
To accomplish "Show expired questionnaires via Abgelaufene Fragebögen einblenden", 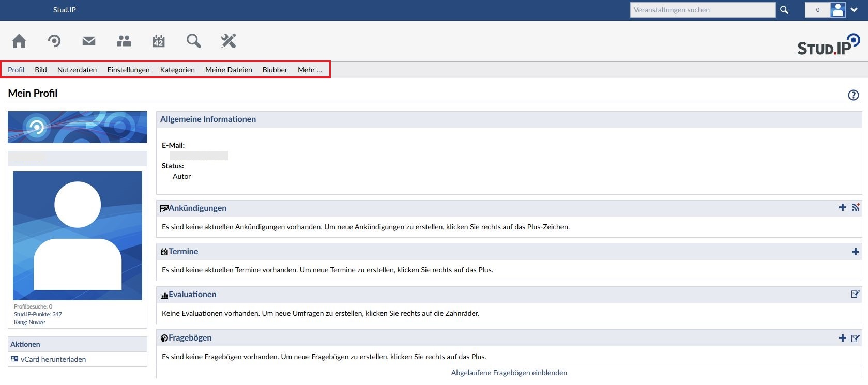I will 509,373.
